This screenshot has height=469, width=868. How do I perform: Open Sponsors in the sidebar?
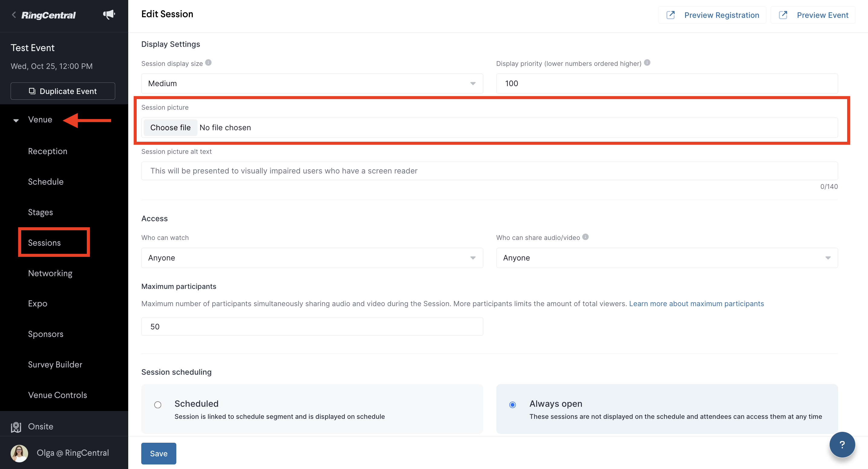(x=45, y=334)
